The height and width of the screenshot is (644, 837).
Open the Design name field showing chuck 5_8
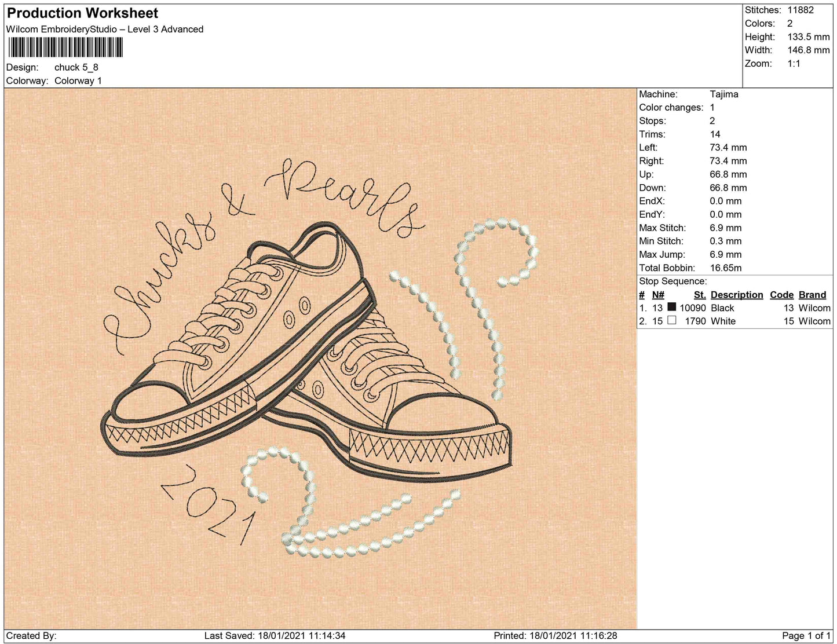pyautogui.click(x=75, y=67)
